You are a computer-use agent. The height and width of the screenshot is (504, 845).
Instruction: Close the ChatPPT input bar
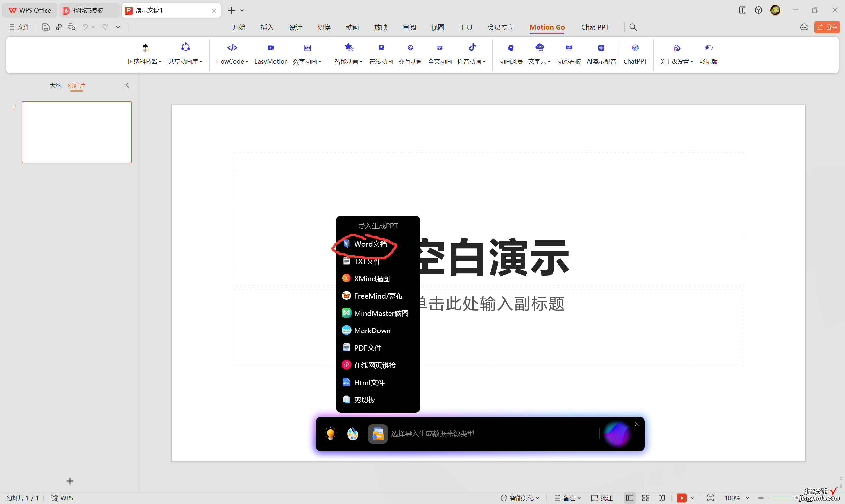(637, 424)
